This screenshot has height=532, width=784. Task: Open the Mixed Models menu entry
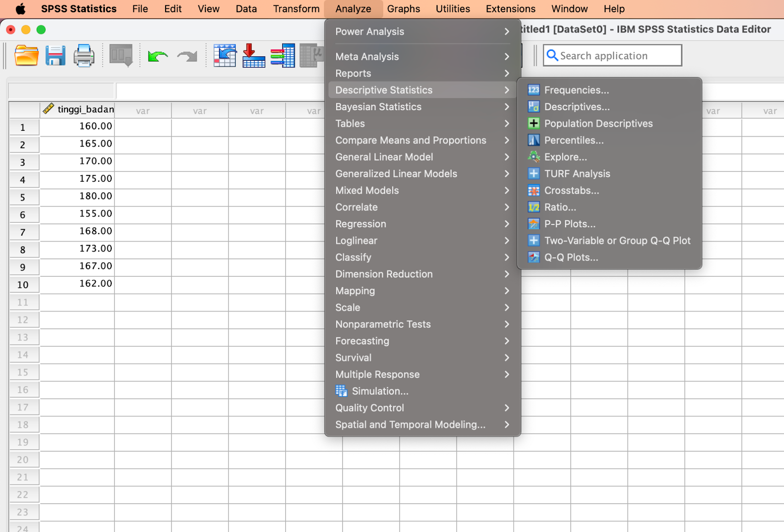(422, 190)
